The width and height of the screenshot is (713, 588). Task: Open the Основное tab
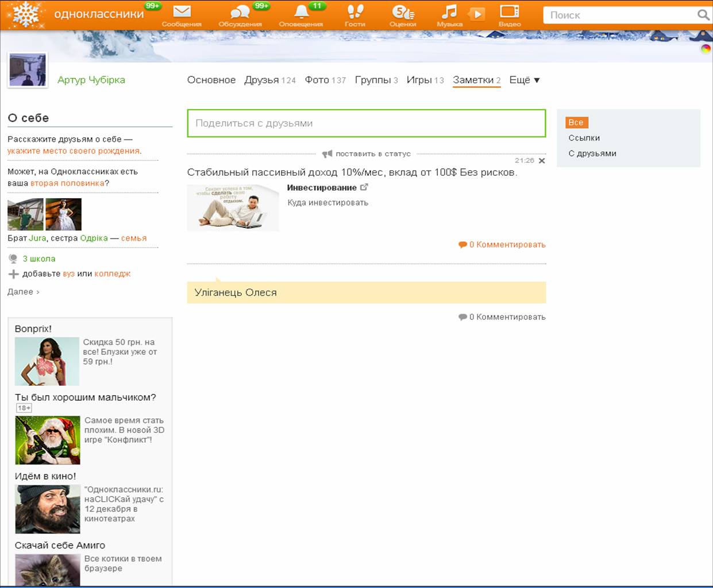click(211, 80)
